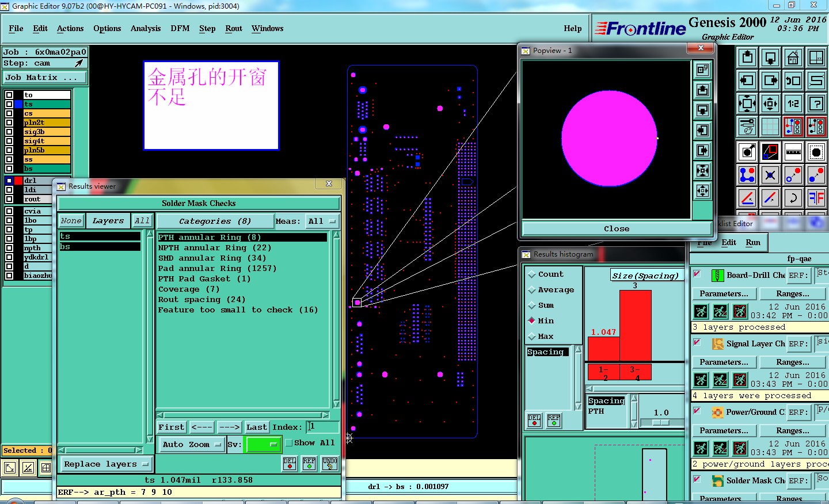Screen dimensions: 829x504
Task: Click the next ---> arrow button
Action: pyautogui.click(x=229, y=427)
